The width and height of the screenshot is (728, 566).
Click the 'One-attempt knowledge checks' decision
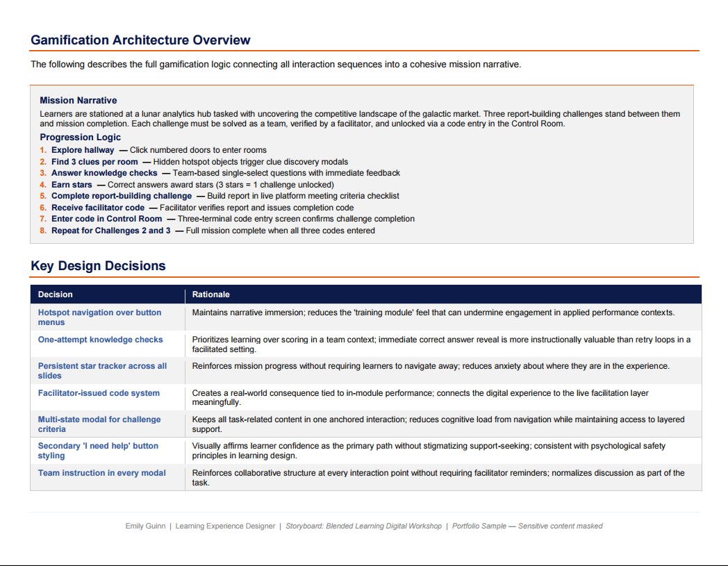[101, 340]
